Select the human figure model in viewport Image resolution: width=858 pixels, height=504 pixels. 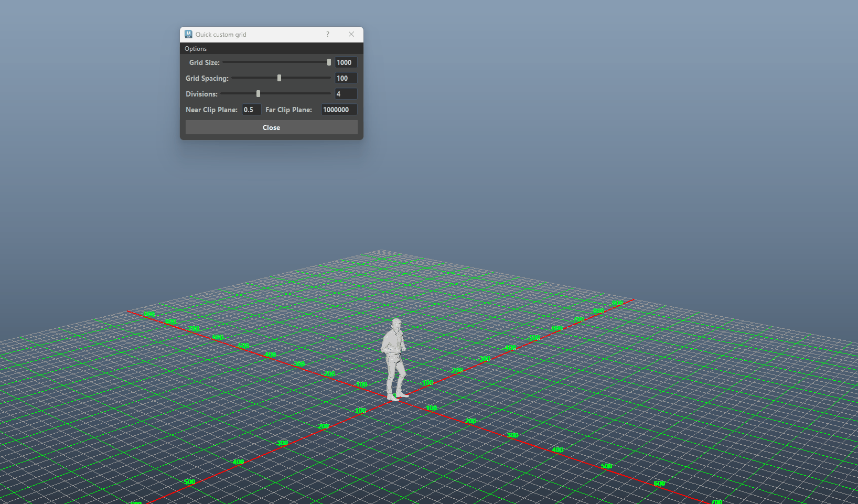pyautogui.click(x=394, y=360)
